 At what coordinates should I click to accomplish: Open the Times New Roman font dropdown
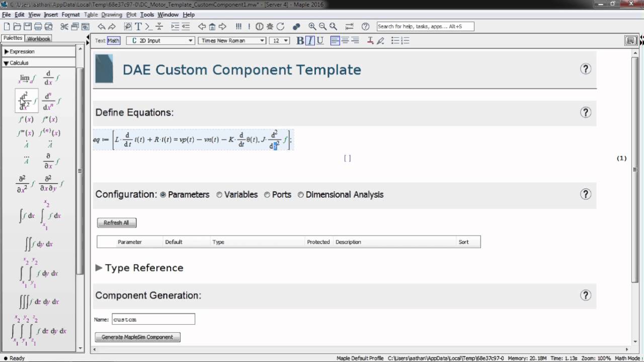click(x=232, y=41)
